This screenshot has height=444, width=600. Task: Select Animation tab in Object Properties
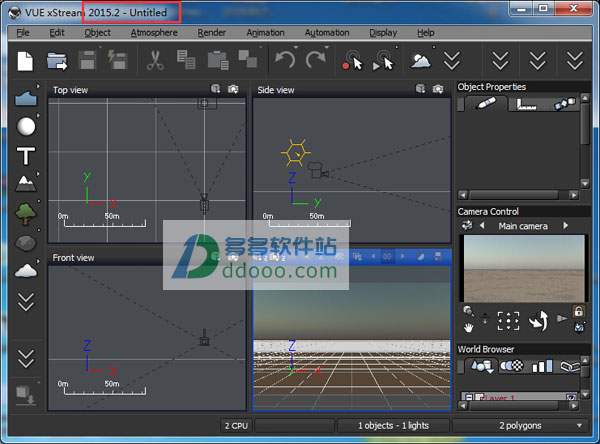coord(565,103)
